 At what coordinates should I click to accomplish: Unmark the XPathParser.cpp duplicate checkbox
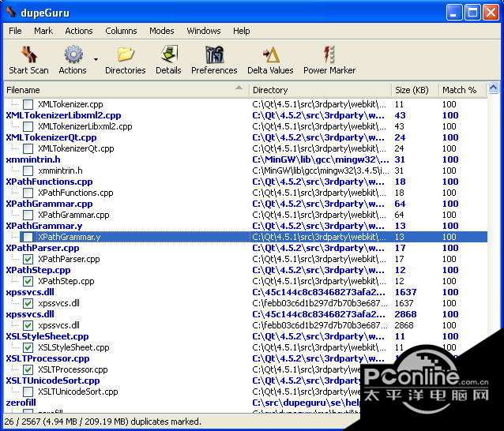point(28,259)
